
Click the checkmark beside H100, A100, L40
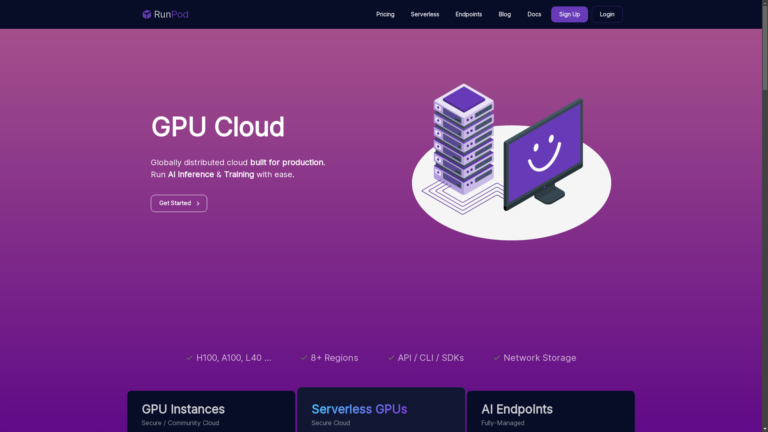[x=189, y=357]
